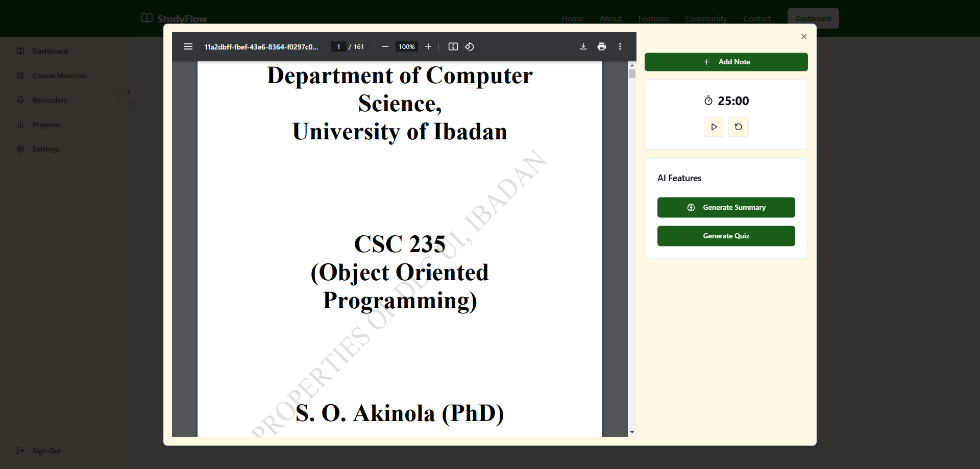Open the PDF viewer sidebar menu icon

coord(188,46)
